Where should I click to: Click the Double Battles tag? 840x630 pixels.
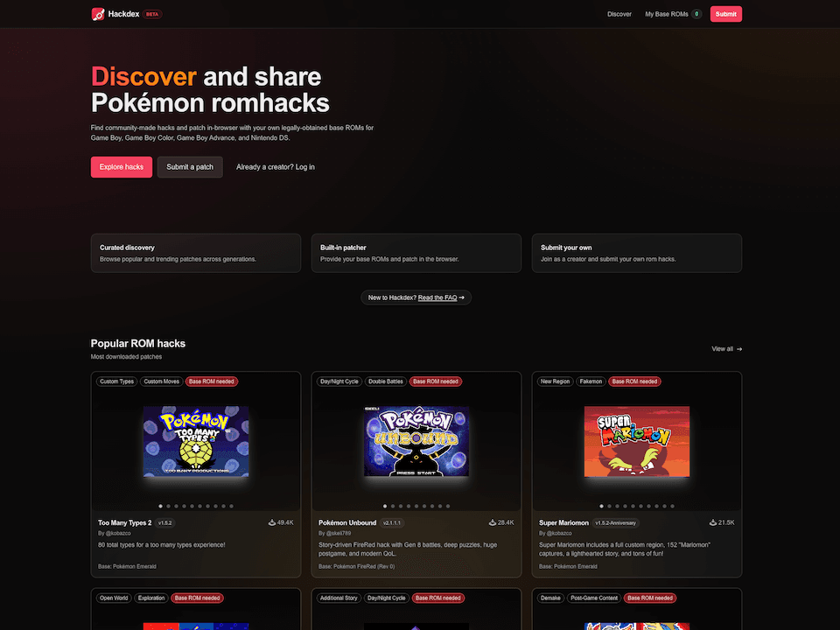coord(386,381)
